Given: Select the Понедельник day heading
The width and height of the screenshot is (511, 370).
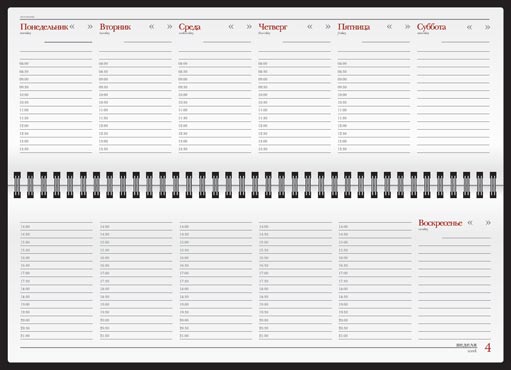Looking at the screenshot, I should pos(44,27).
